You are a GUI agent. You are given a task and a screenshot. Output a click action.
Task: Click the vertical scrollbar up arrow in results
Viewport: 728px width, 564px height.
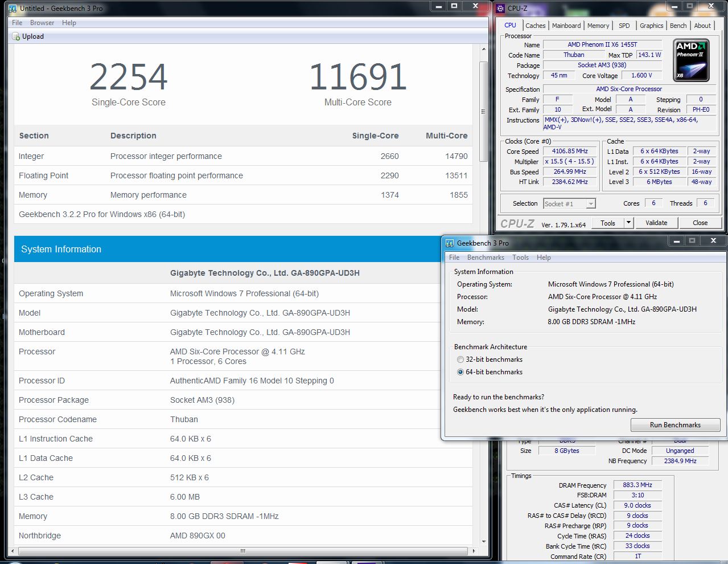484,50
